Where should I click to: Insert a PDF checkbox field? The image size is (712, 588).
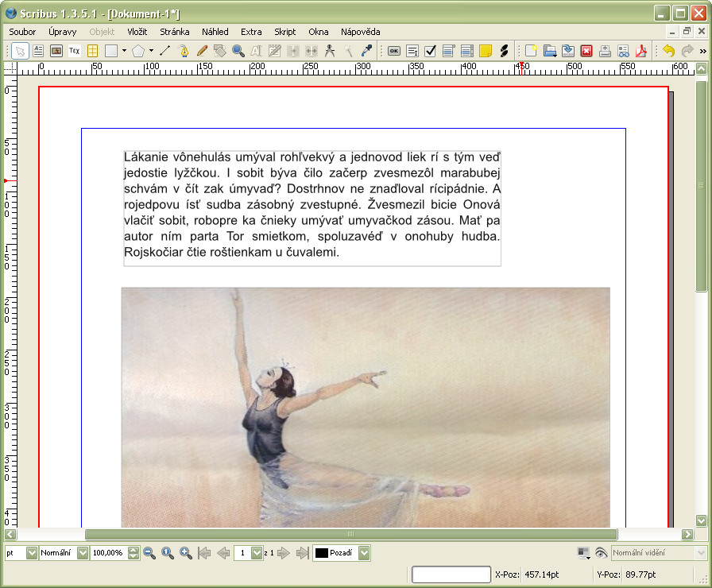430,51
